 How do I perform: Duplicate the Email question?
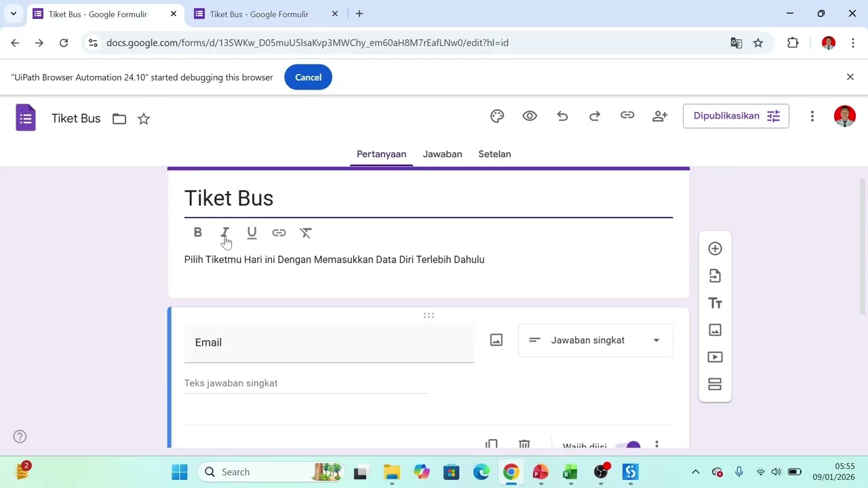[492, 445]
